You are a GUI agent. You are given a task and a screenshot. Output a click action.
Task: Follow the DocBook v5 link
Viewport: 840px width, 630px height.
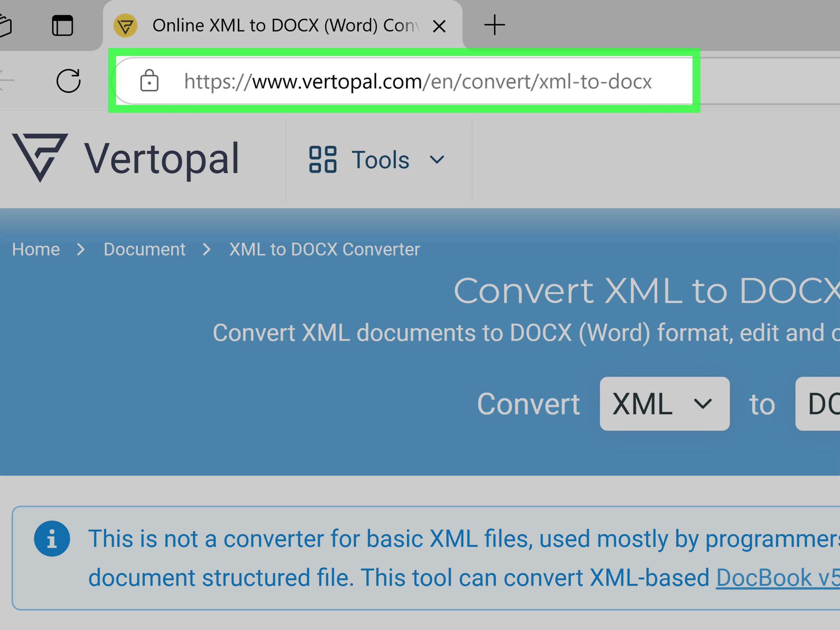(778, 577)
